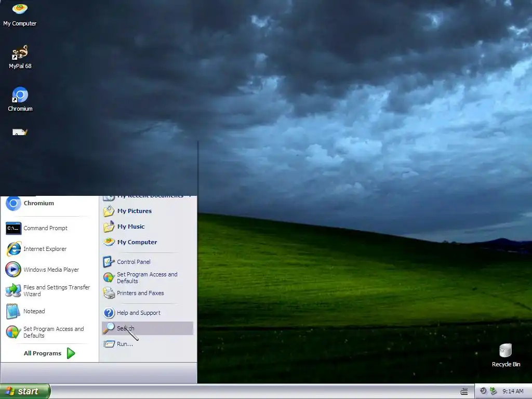532x399 pixels.
Task: Click Set Program Access and Defaults left-column text
Action: (x=54, y=332)
